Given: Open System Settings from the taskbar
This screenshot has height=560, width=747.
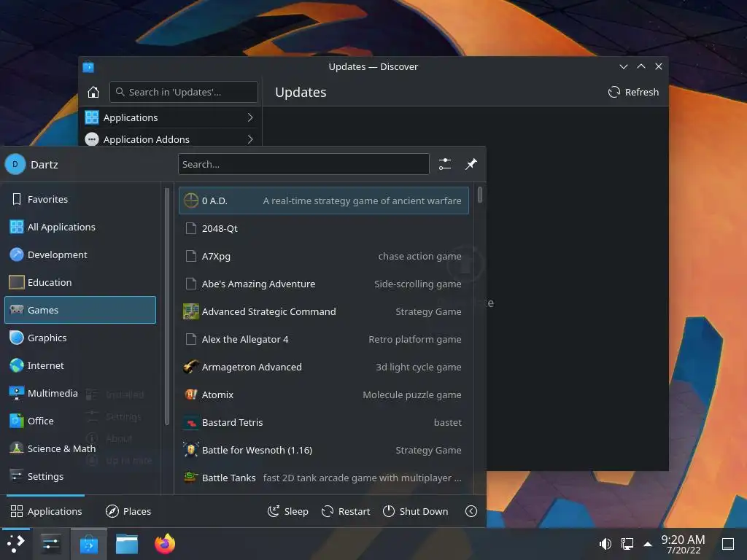Looking at the screenshot, I should pos(50,544).
